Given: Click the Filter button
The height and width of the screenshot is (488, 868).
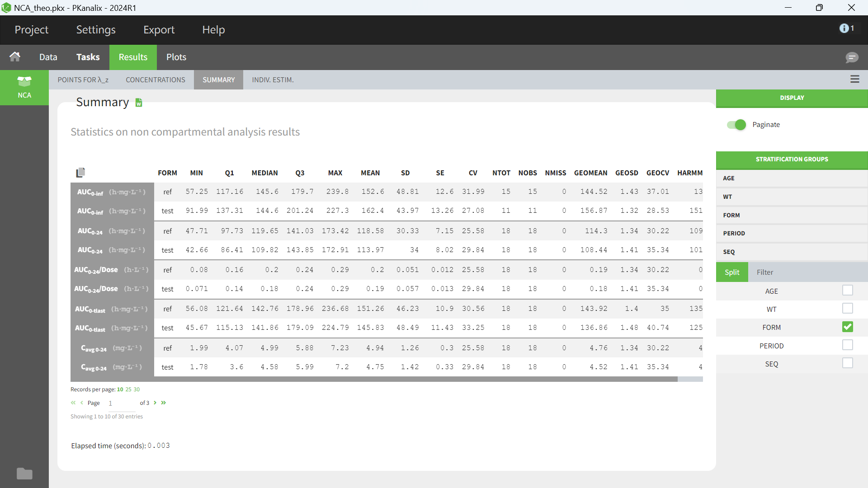Looking at the screenshot, I should [x=765, y=272].
